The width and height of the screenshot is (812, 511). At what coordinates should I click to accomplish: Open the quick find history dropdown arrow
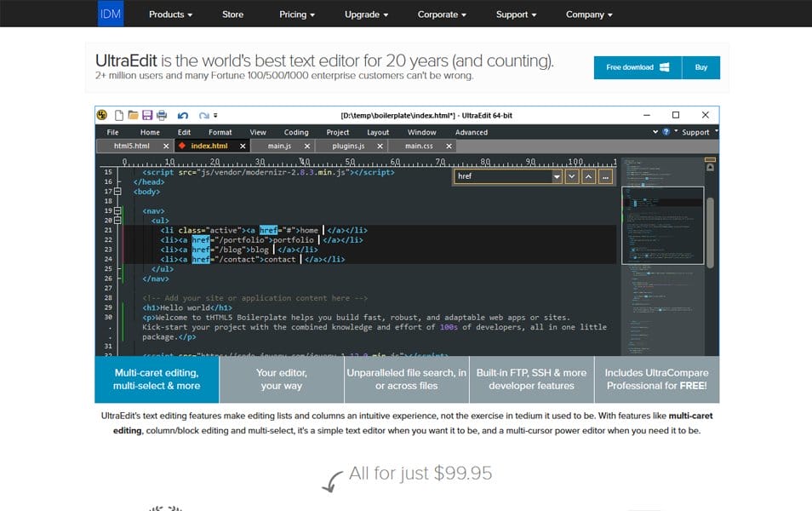pyautogui.click(x=557, y=176)
